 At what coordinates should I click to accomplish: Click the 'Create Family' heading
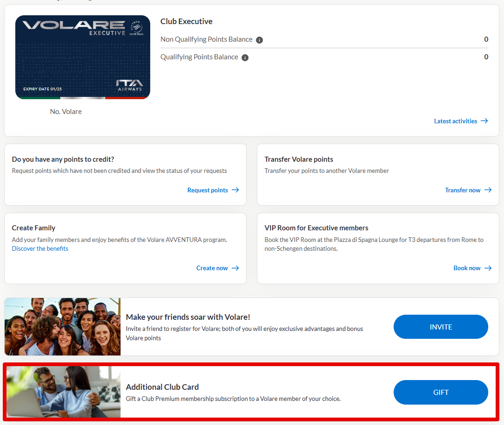(x=33, y=228)
